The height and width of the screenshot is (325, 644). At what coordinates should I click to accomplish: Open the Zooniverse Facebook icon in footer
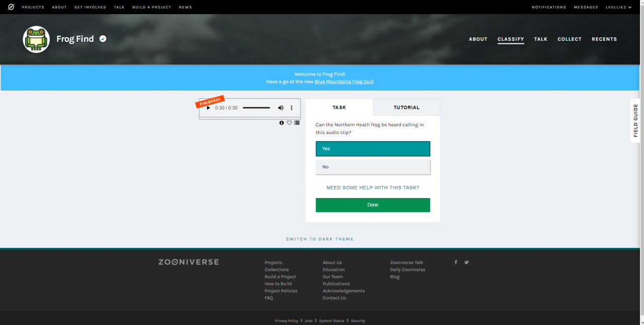[x=456, y=262]
